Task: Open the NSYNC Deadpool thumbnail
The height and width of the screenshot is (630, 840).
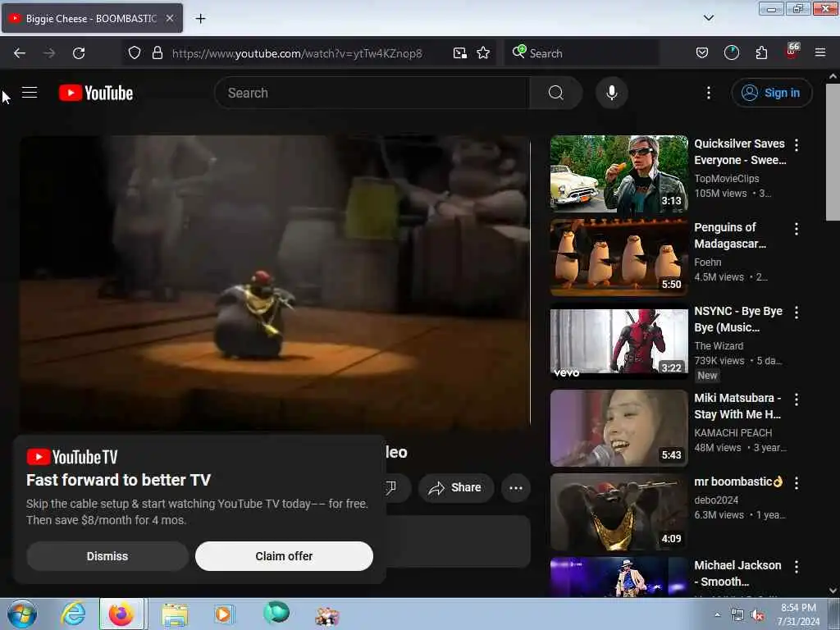Action: (619, 341)
